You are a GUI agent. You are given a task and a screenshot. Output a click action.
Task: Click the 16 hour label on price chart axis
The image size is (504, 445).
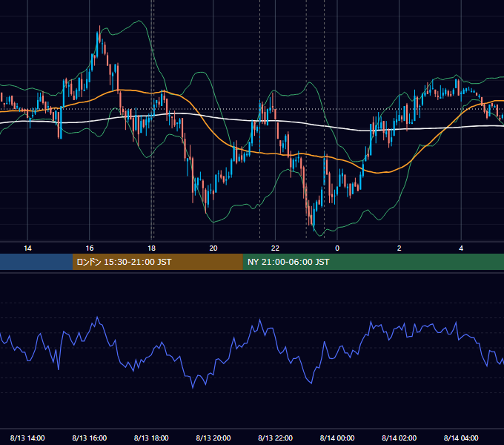90,248
